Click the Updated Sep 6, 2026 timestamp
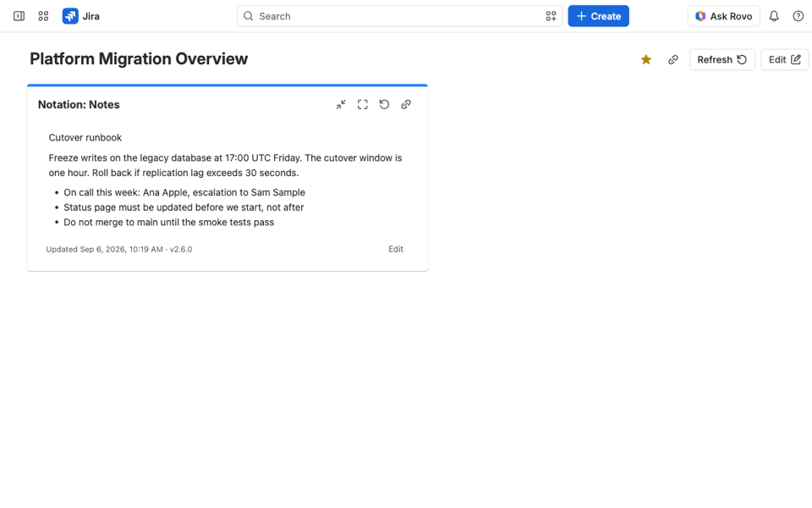The image size is (812, 508). click(119, 249)
